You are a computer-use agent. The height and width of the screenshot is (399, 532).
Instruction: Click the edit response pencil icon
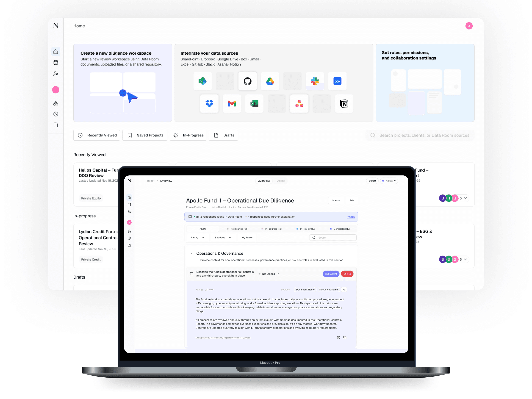pyautogui.click(x=338, y=338)
